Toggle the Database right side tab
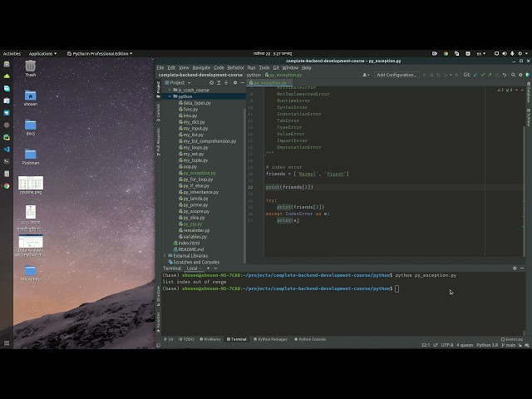Image resolution: width=532 pixels, height=399 pixels. pos(529,92)
